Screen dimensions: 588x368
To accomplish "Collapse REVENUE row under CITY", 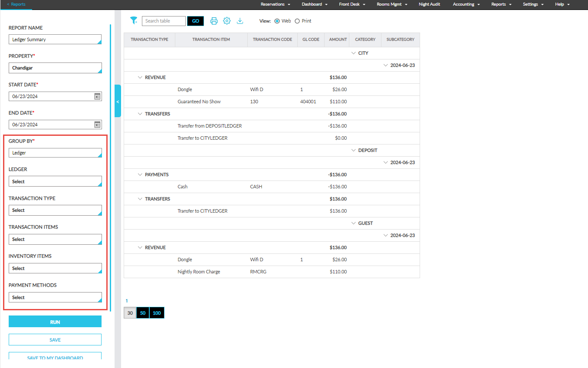I will point(140,77).
